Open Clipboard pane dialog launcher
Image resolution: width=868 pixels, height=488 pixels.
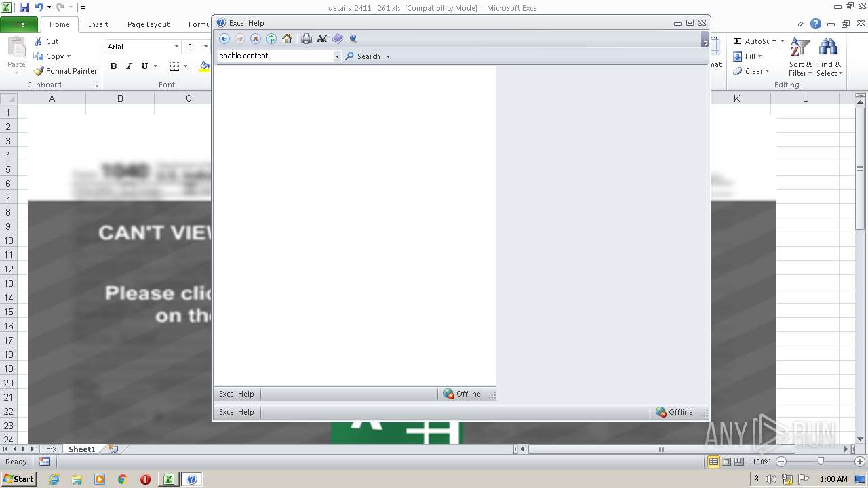click(96, 85)
